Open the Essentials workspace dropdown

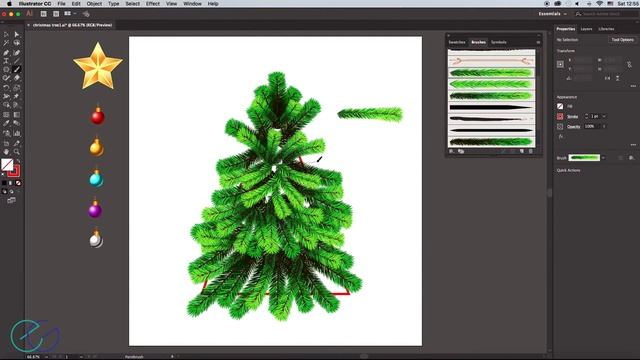(x=553, y=14)
